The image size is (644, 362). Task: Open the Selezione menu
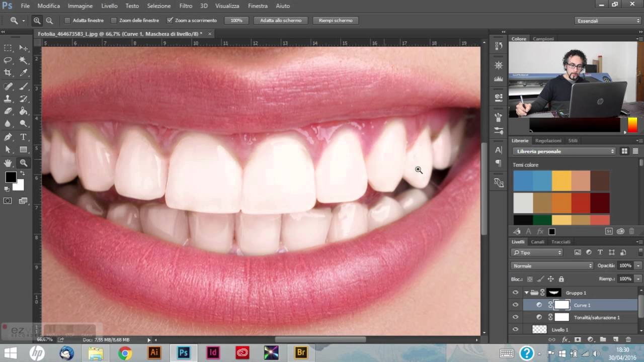pos(158,6)
